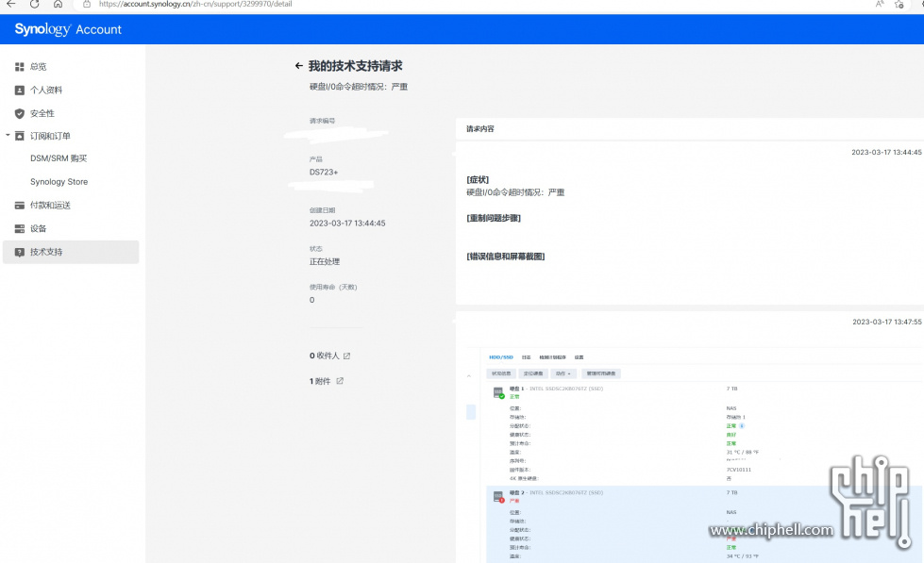This screenshot has height=563, width=924.
Task: Select 技术支持 in the sidebar
Action: coord(71,252)
